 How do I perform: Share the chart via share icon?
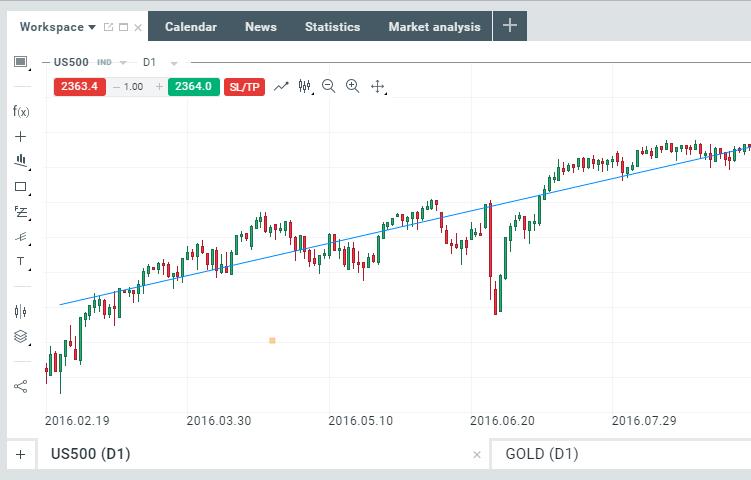pyautogui.click(x=21, y=386)
